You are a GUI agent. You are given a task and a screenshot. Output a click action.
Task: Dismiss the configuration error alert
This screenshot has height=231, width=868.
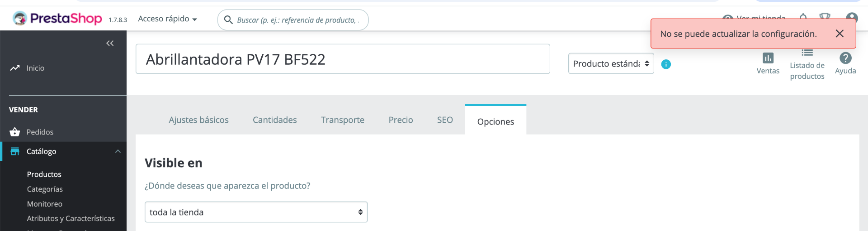coord(840,34)
